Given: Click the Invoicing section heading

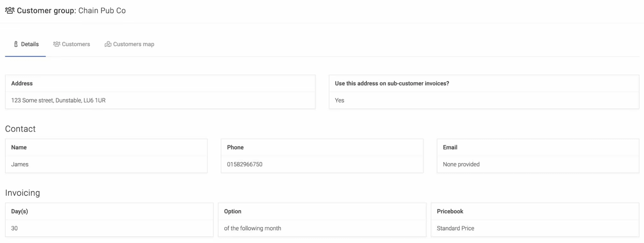Looking at the screenshot, I should coord(23,193).
